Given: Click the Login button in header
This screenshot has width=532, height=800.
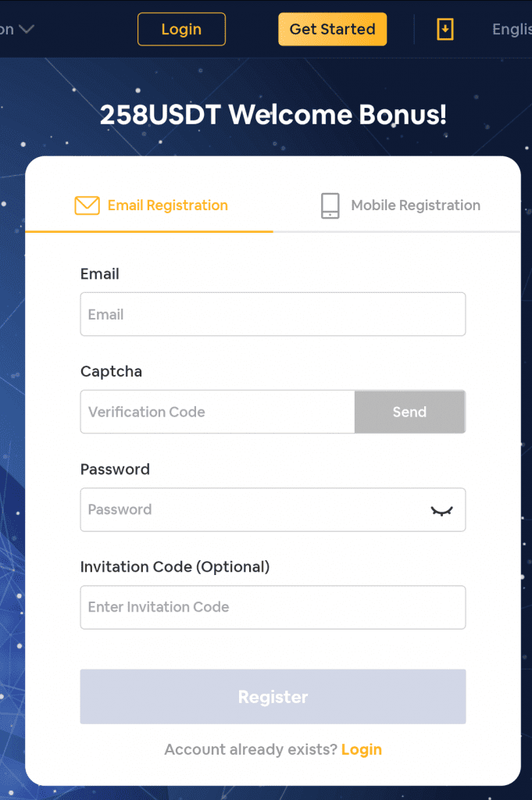Looking at the screenshot, I should click(x=181, y=30).
